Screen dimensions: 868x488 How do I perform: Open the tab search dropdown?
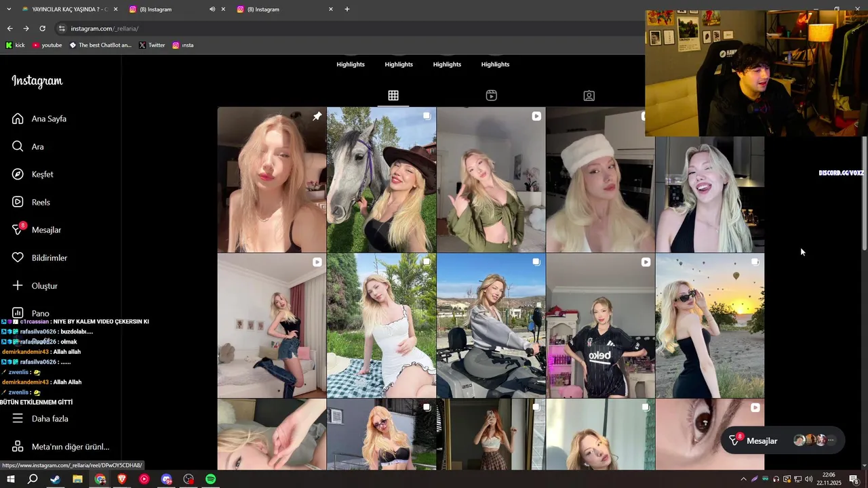[9, 9]
